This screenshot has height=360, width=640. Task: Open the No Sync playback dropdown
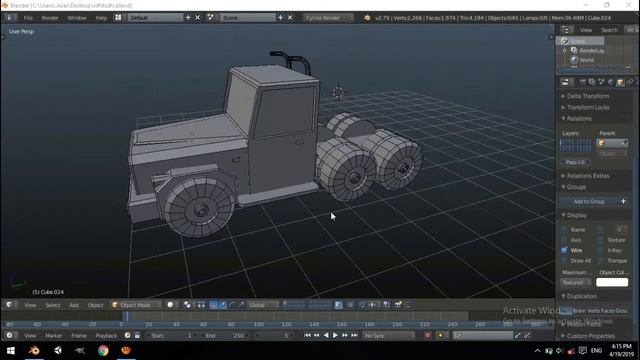click(x=388, y=335)
